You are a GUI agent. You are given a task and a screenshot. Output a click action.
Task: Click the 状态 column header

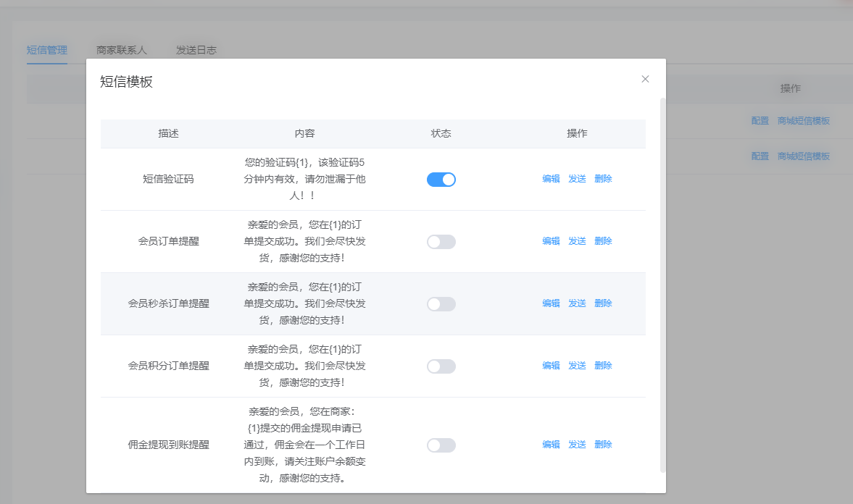pos(441,133)
